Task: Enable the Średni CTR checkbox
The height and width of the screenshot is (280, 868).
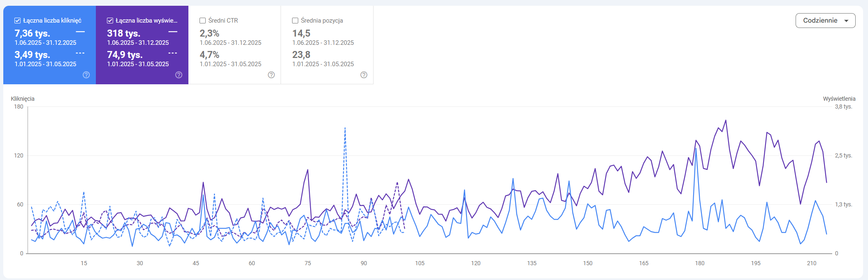Action: pyautogui.click(x=202, y=21)
